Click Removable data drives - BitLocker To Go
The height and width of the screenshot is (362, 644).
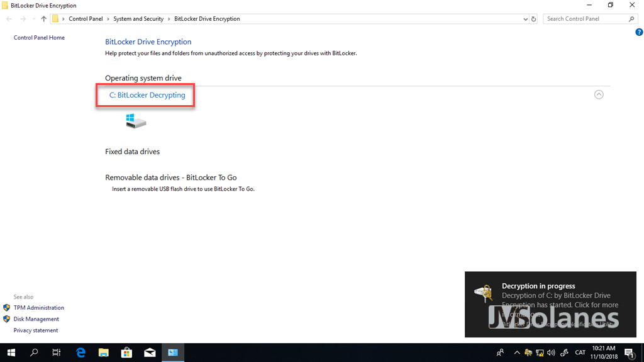click(171, 178)
